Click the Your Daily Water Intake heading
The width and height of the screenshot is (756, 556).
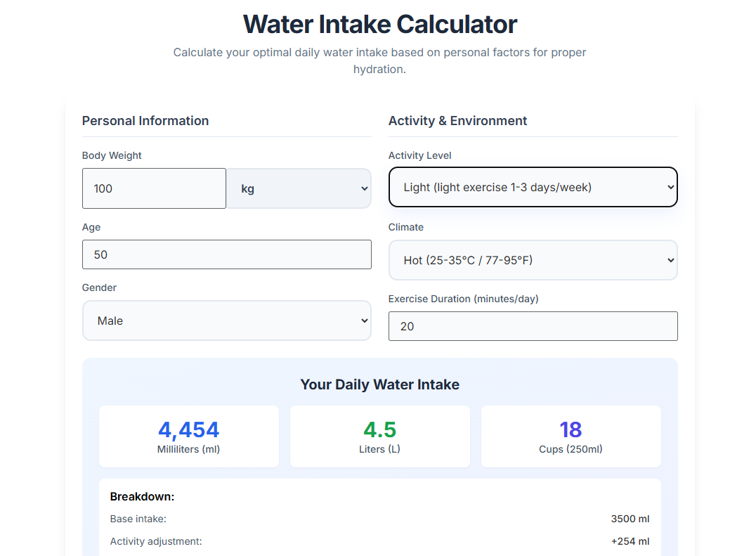[379, 384]
